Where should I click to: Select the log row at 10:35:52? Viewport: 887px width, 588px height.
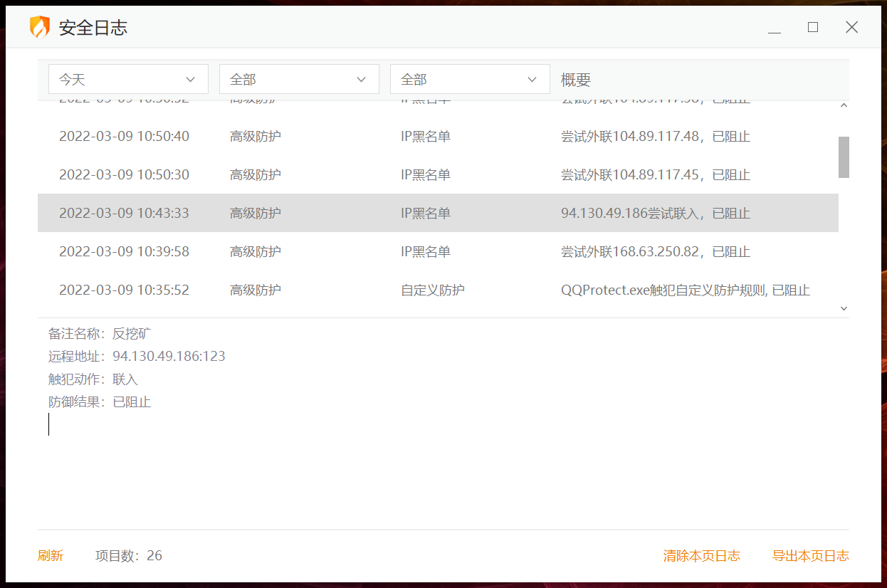point(438,290)
